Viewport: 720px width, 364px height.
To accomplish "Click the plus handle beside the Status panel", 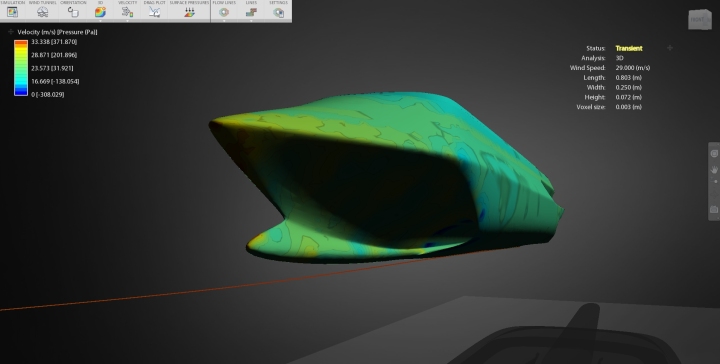I will click(x=670, y=48).
